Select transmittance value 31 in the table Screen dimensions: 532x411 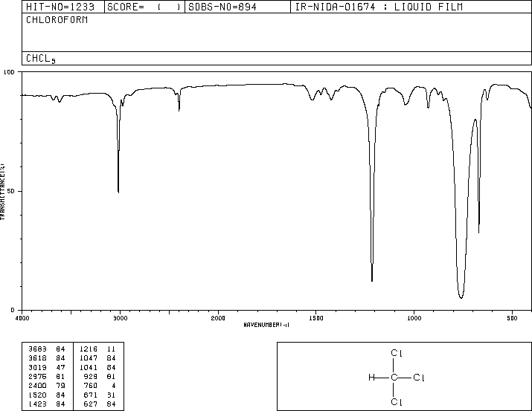pos(112,395)
